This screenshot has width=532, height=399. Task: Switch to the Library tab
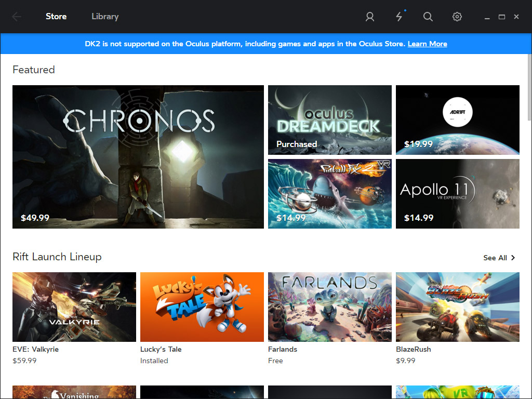click(105, 17)
